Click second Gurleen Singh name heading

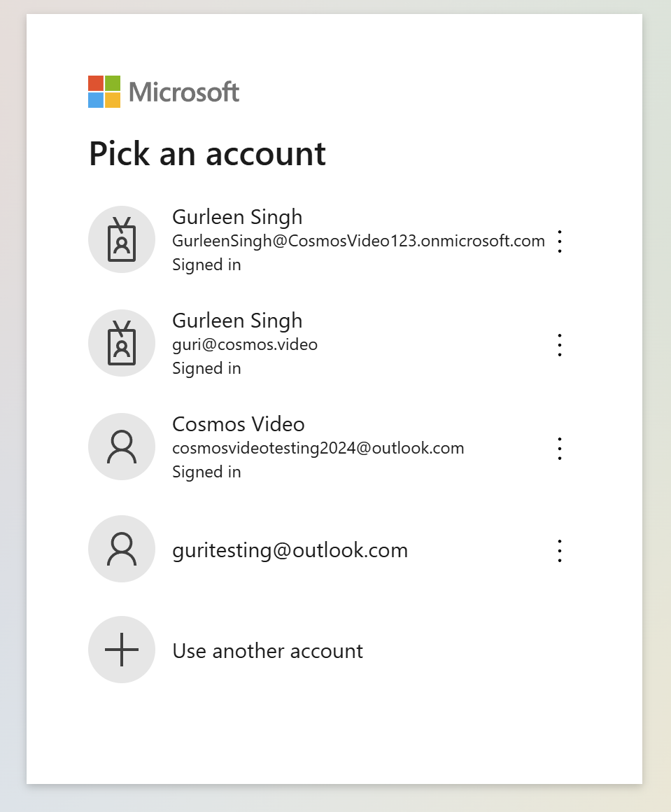tap(237, 321)
